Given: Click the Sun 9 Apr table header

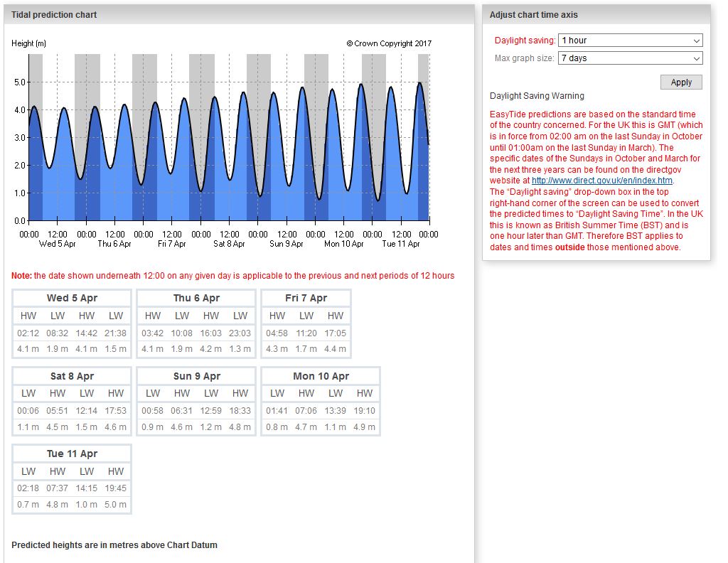Looking at the screenshot, I should tap(196, 376).
